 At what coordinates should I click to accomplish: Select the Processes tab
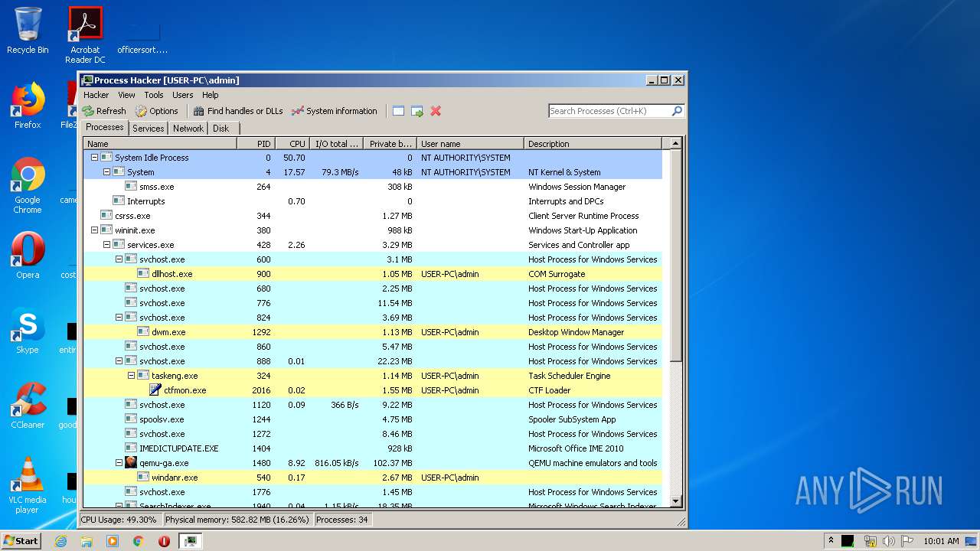105,127
